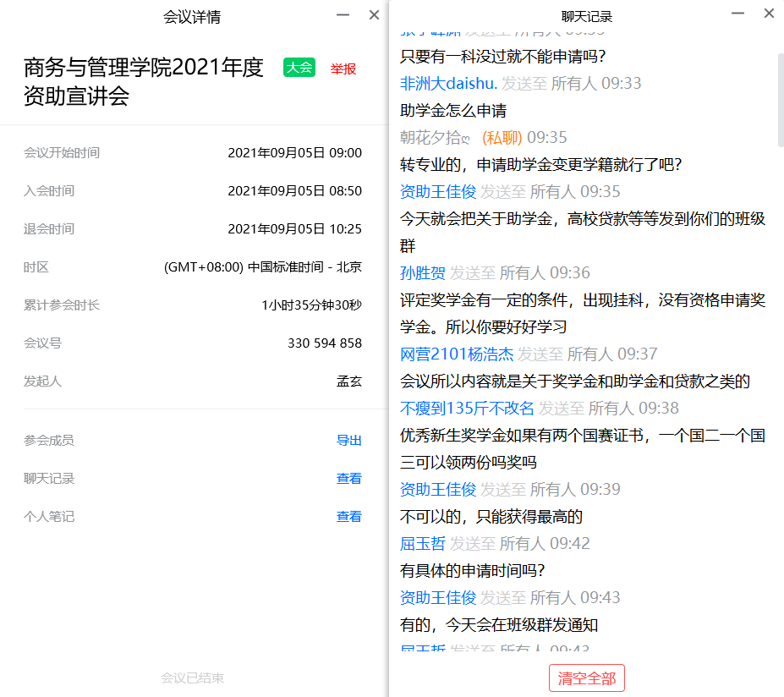Select sender name 孙胜贺
The width and height of the screenshot is (784, 697).
tap(422, 272)
